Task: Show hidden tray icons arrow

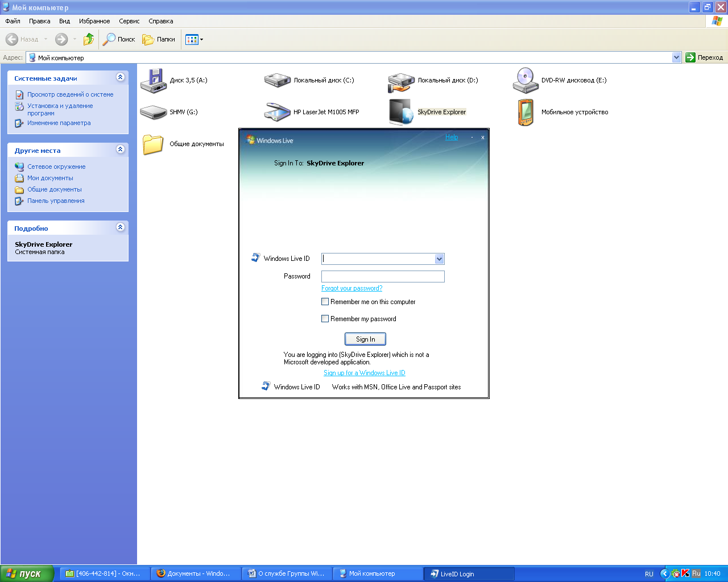Action: pyautogui.click(x=664, y=573)
